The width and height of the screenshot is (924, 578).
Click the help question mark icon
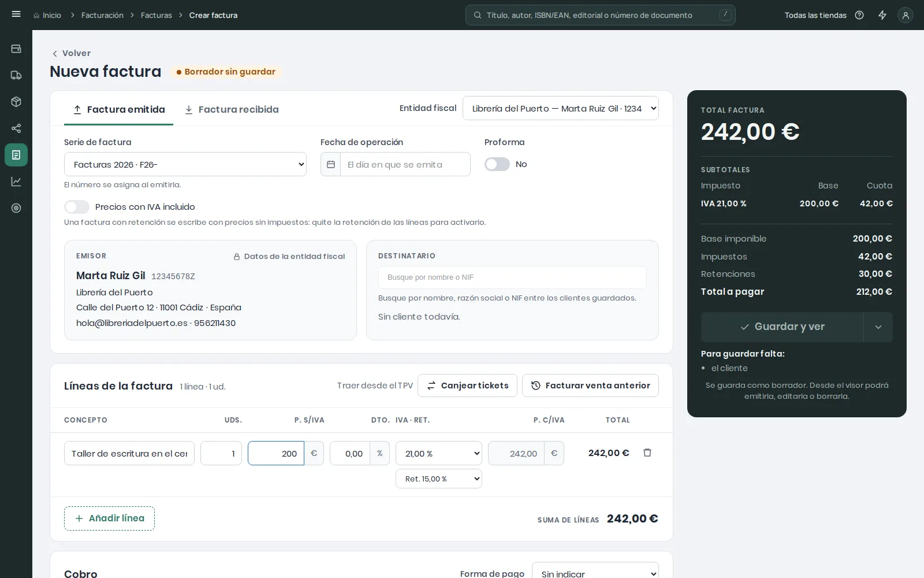tap(859, 15)
